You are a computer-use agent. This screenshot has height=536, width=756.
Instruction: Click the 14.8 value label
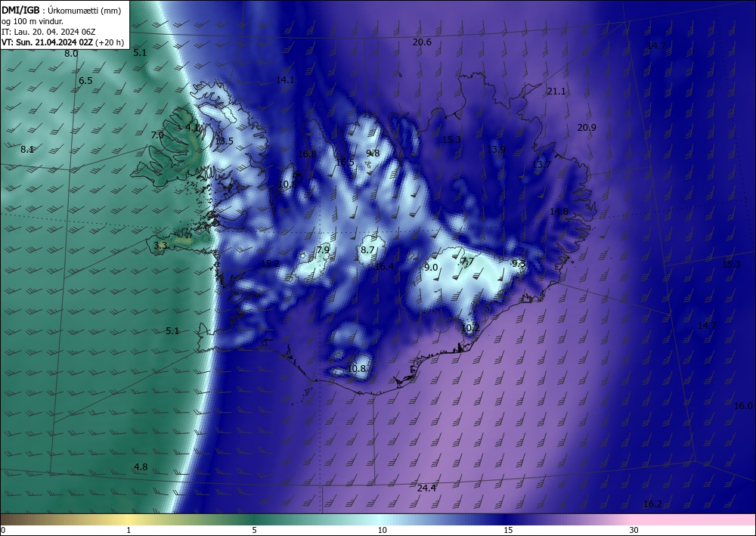point(559,212)
